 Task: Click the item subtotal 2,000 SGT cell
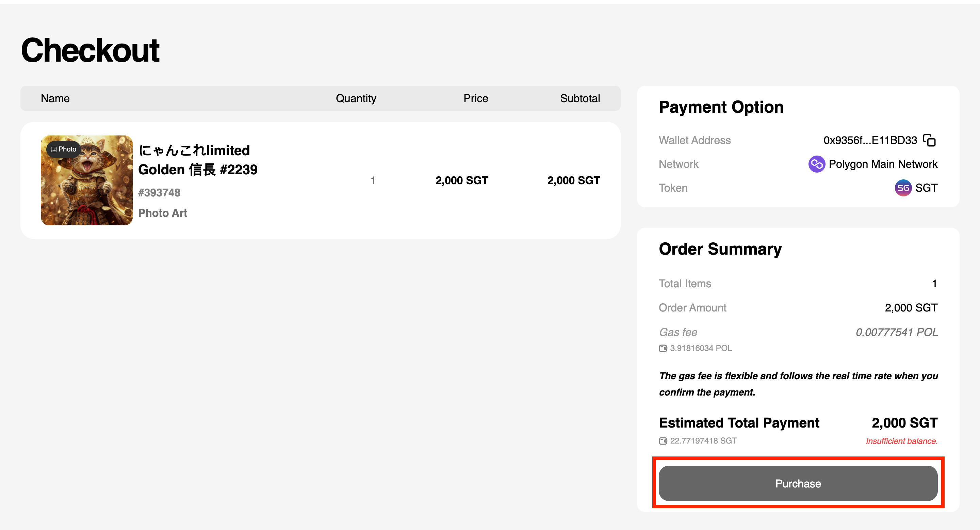coord(574,180)
